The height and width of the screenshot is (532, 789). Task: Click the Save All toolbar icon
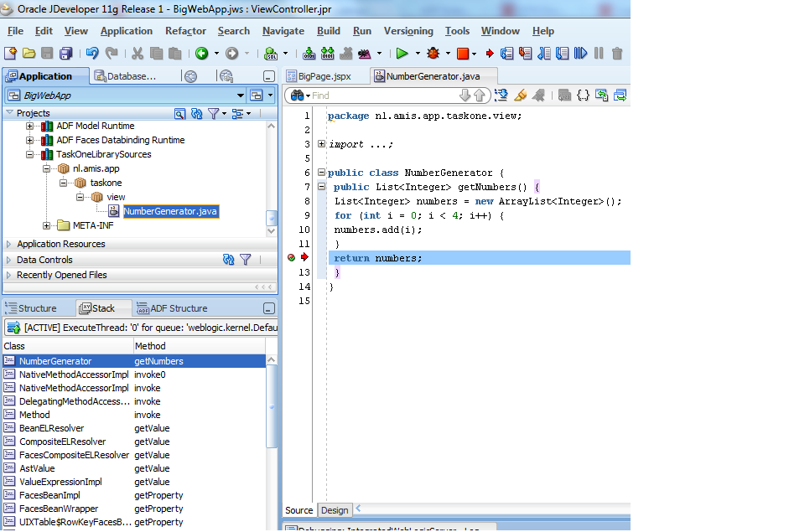66,54
